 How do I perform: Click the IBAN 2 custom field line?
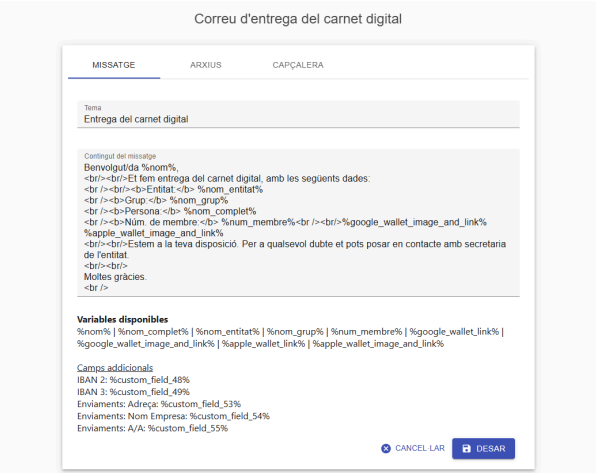click(133, 380)
